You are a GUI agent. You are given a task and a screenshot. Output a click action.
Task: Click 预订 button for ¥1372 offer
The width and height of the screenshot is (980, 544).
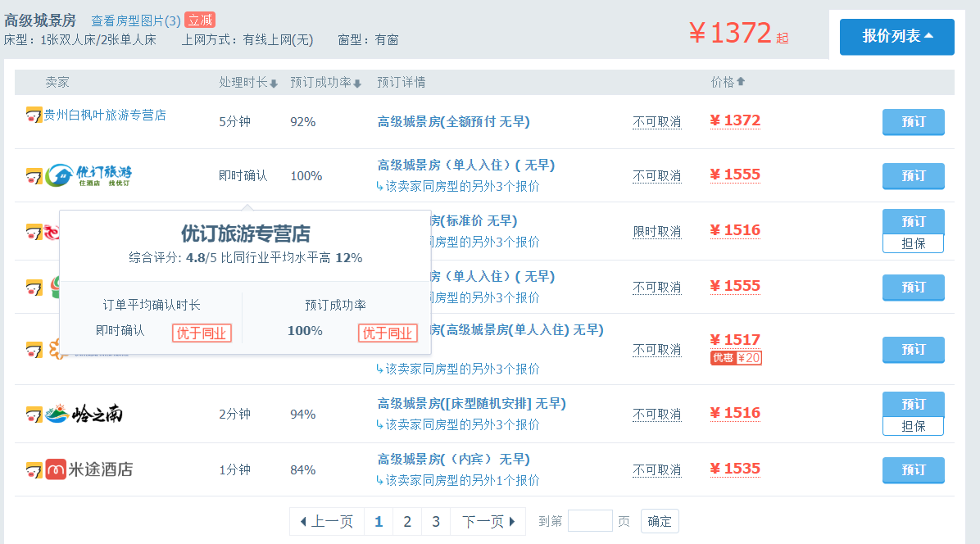point(913,122)
